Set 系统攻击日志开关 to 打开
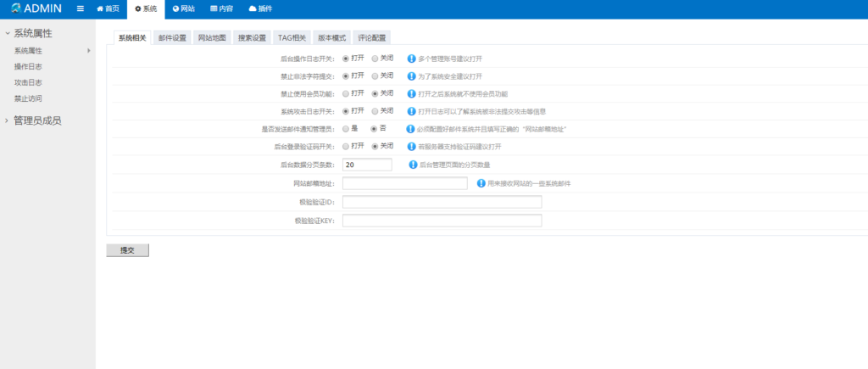Viewport: 868px width, 369px height. tap(346, 111)
